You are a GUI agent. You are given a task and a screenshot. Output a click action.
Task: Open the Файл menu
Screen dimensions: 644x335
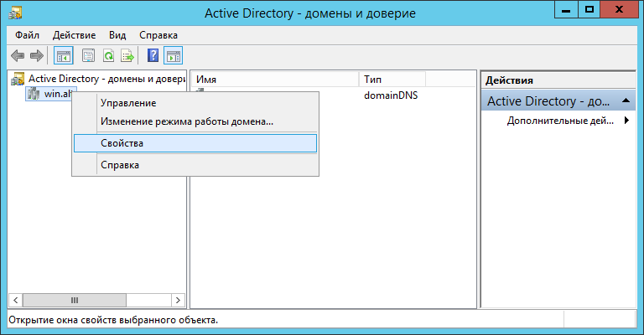tap(27, 35)
